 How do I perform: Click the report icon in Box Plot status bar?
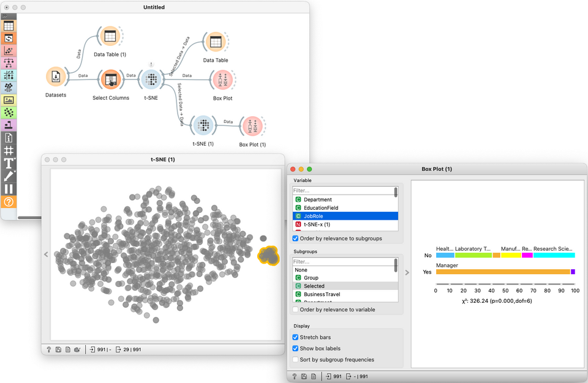tap(314, 376)
